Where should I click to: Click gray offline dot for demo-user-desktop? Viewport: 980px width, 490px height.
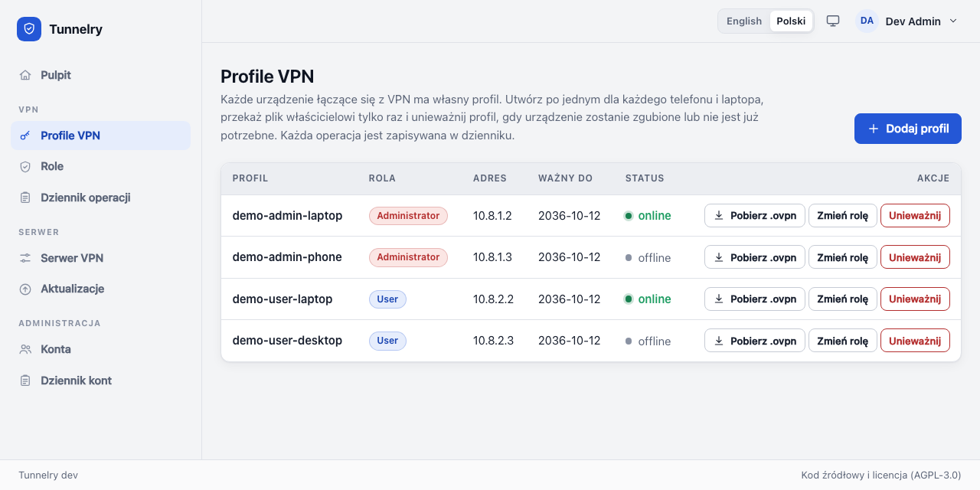(x=629, y=341)
